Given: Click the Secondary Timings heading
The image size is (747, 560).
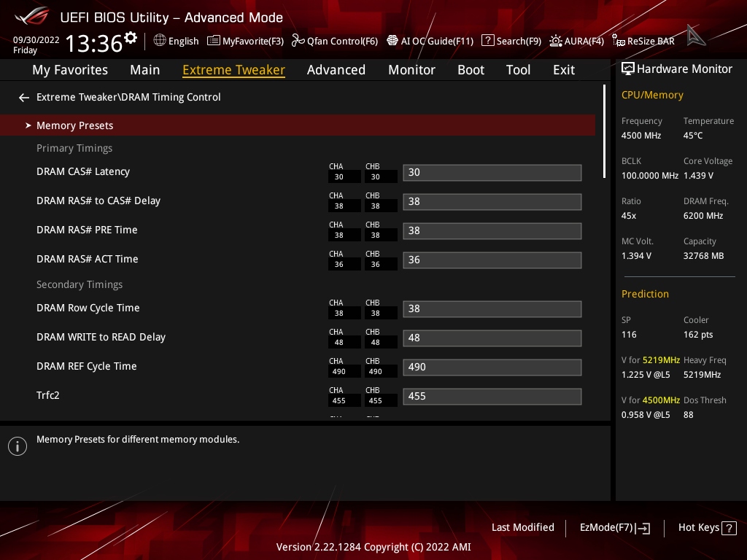Looking at the screenshot, I should point(80,284).
